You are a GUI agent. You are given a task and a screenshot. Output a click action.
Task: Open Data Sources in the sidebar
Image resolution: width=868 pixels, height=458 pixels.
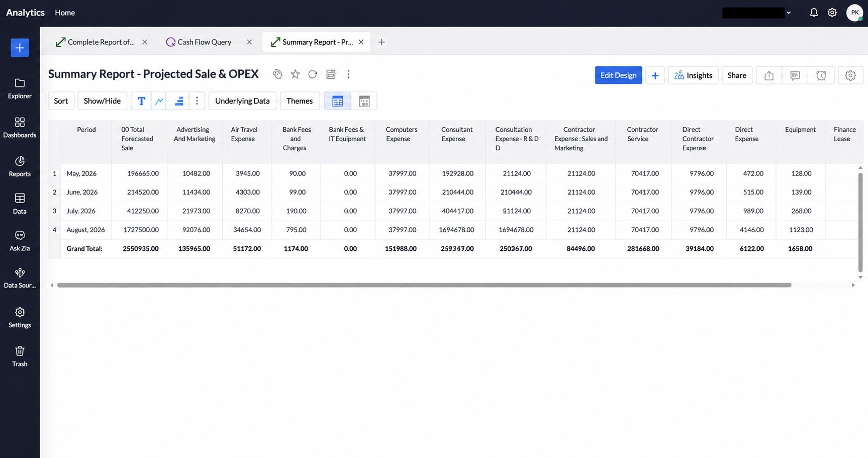click(20, 278)
